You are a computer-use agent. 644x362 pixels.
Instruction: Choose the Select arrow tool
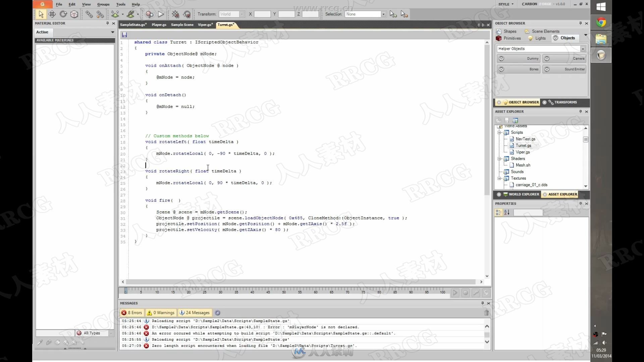click(41, 14)
